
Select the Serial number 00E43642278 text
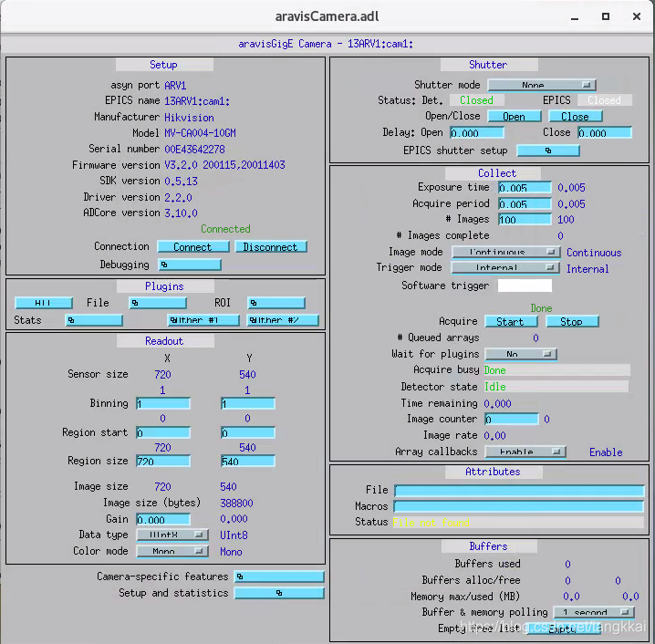point(194,150)
